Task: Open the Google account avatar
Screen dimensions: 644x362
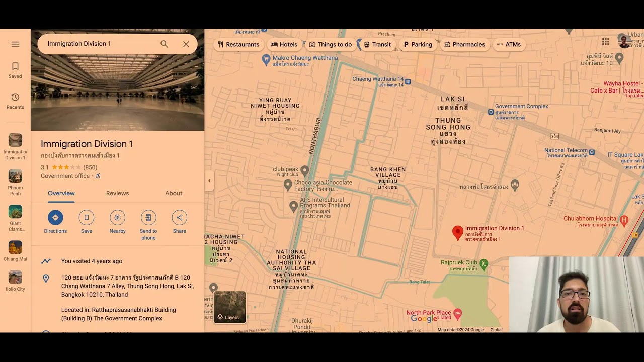Action: point(624,41)
